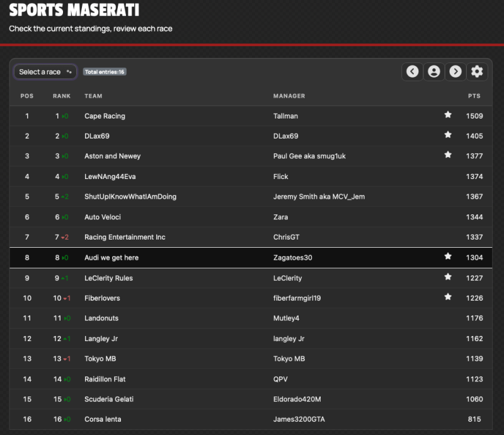Select team Aston and Newey
The image size is (504, 435).
[113, 156]
